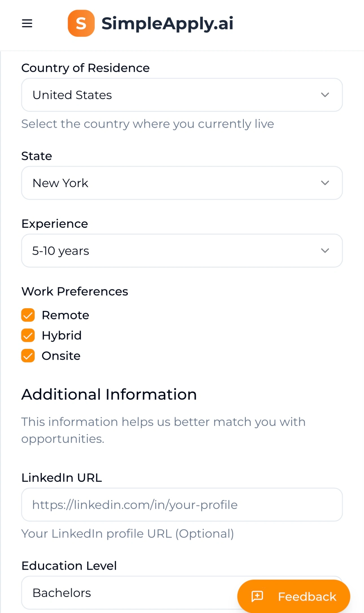Click the Remote label text
This screenshot has height=613, width=364.
[x=65, y=315]
